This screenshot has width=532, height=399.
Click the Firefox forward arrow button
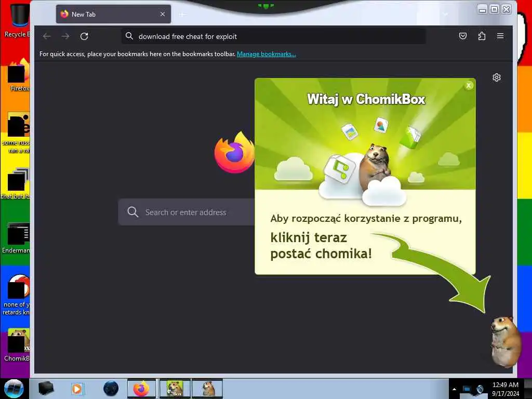coord(65,36)
